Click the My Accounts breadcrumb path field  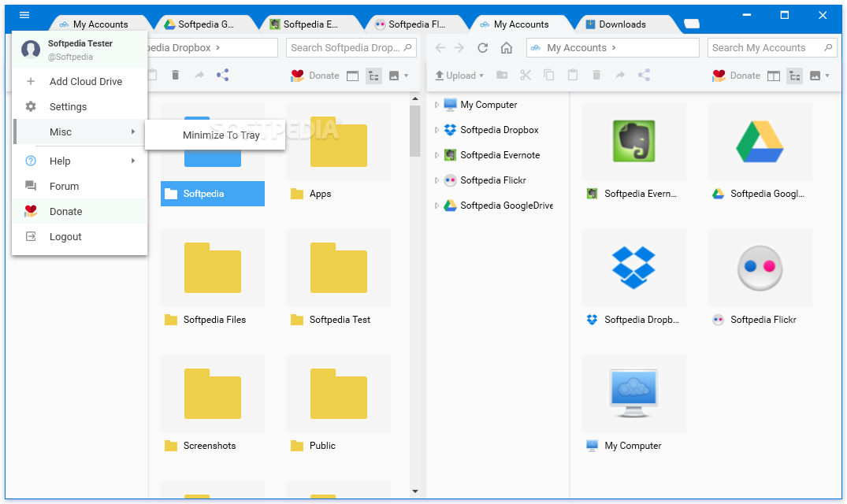612,47
